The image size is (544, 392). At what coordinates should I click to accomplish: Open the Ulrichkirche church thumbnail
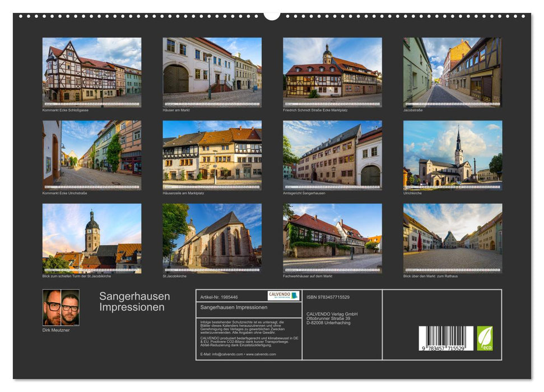[451, 154]
